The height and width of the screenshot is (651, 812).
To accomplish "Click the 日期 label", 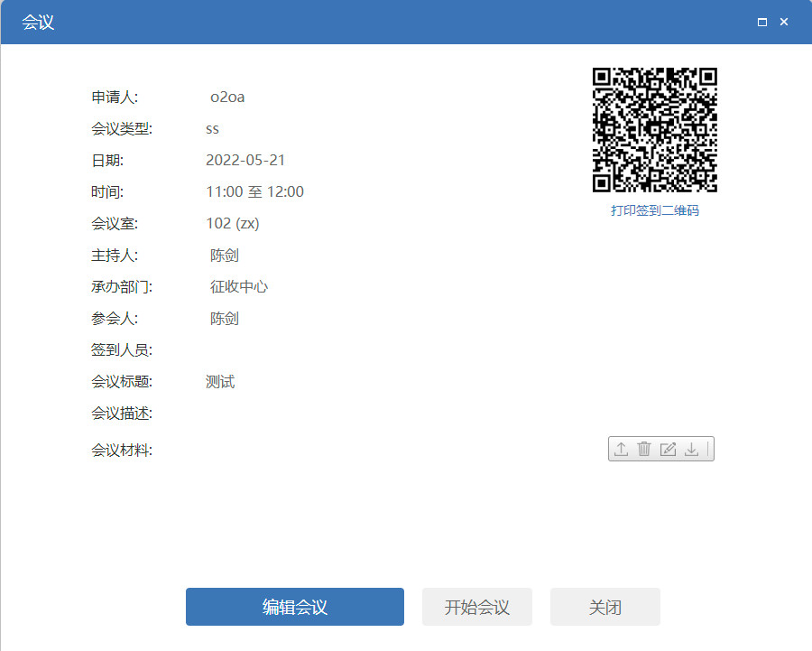I will pos(107,161).
